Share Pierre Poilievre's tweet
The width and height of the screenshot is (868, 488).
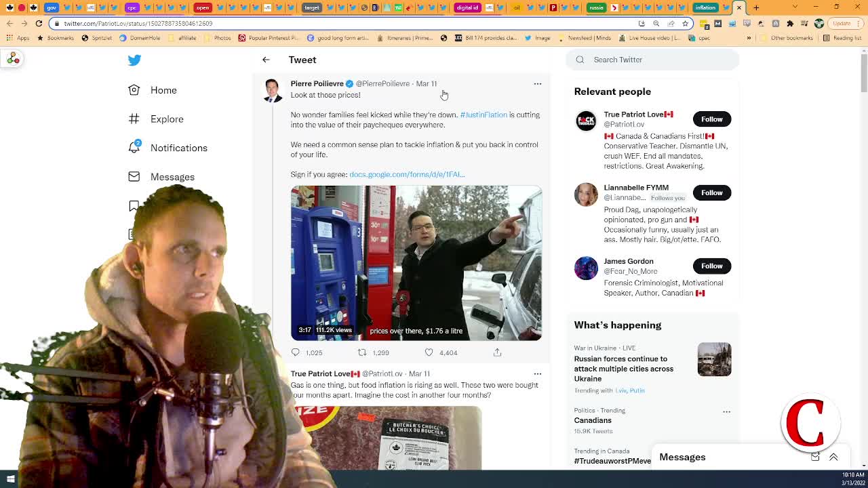[x=497, y=352]
